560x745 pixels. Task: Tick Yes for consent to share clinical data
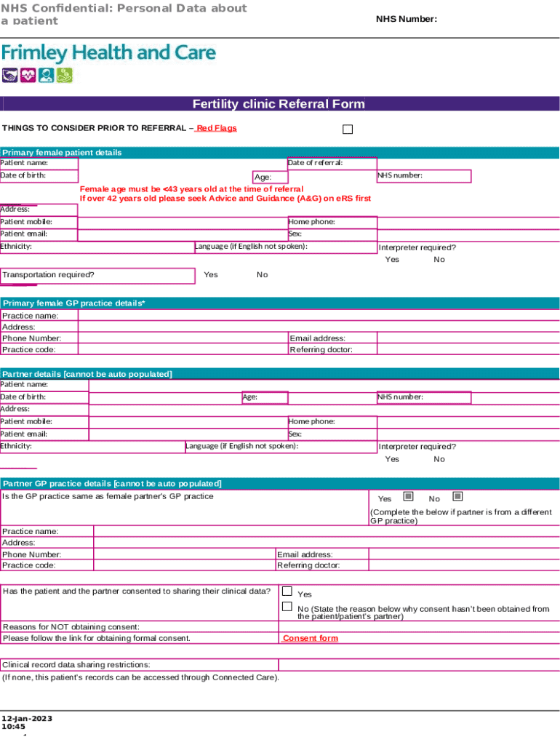(287, 591)
